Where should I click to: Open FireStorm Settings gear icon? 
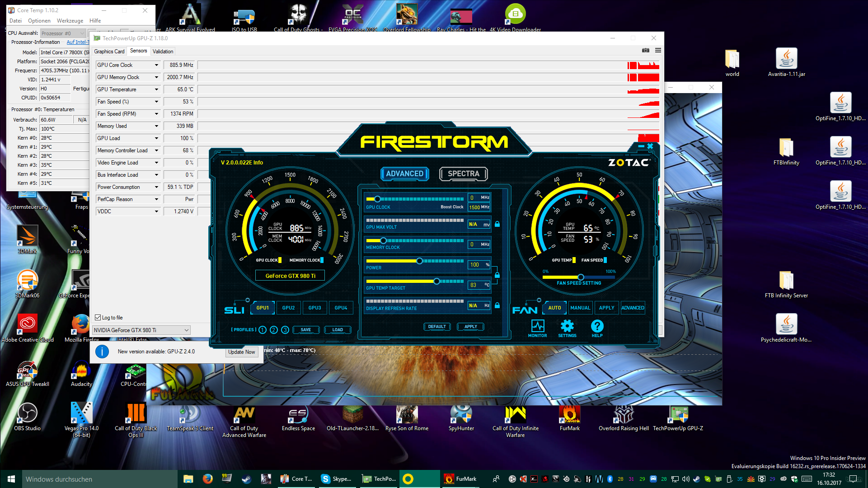pyautogui.click(x=567, y=327)
